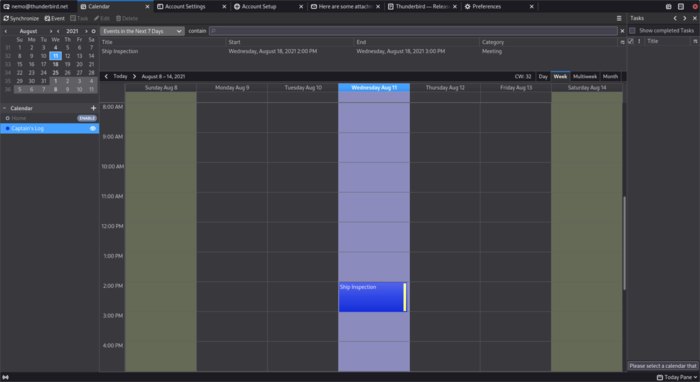Click the Today button in navigation bar

[120, 76]
